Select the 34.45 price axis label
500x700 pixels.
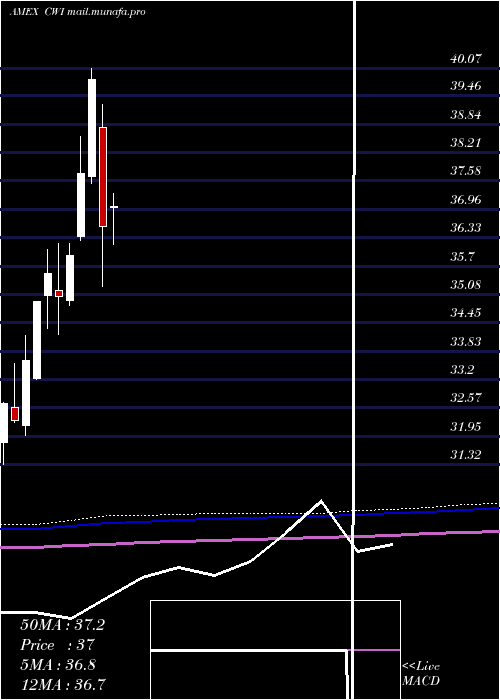(466, 312)
